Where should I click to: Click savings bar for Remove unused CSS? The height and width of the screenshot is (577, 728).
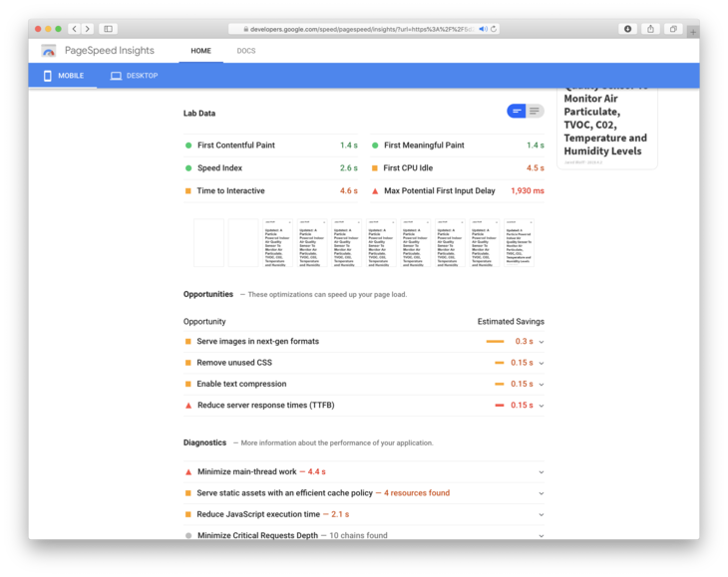pyautogui.click(x=499, y=363)
